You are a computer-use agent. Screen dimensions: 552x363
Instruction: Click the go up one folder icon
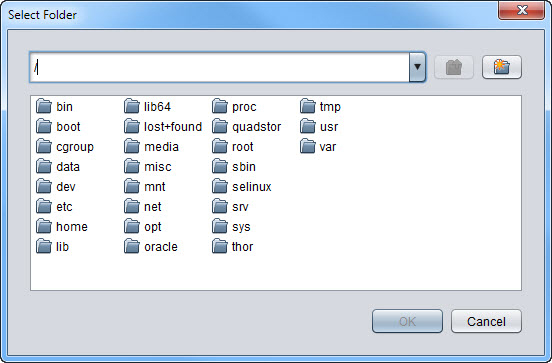point(454,67)
